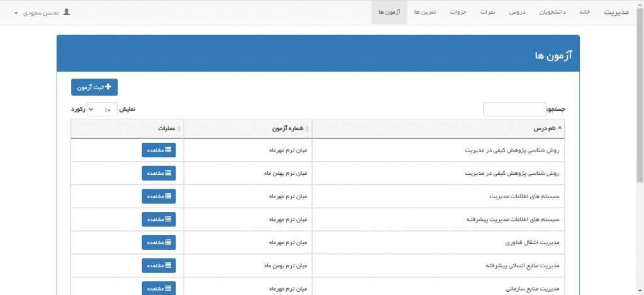This screenshot has height=295, width=644.
Task: View the سیستم های اطلاعات مدیریت پیشرفته exam
Action: click(159, 219)
